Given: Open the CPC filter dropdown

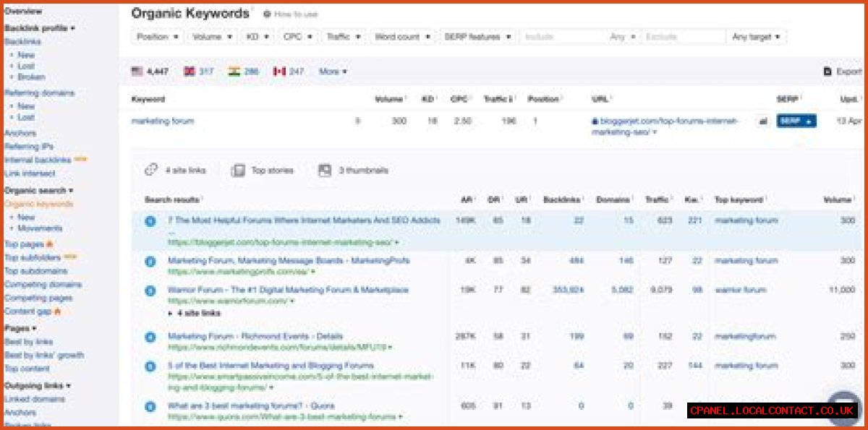Looking at the screenshot, I should tap(297, 36).
